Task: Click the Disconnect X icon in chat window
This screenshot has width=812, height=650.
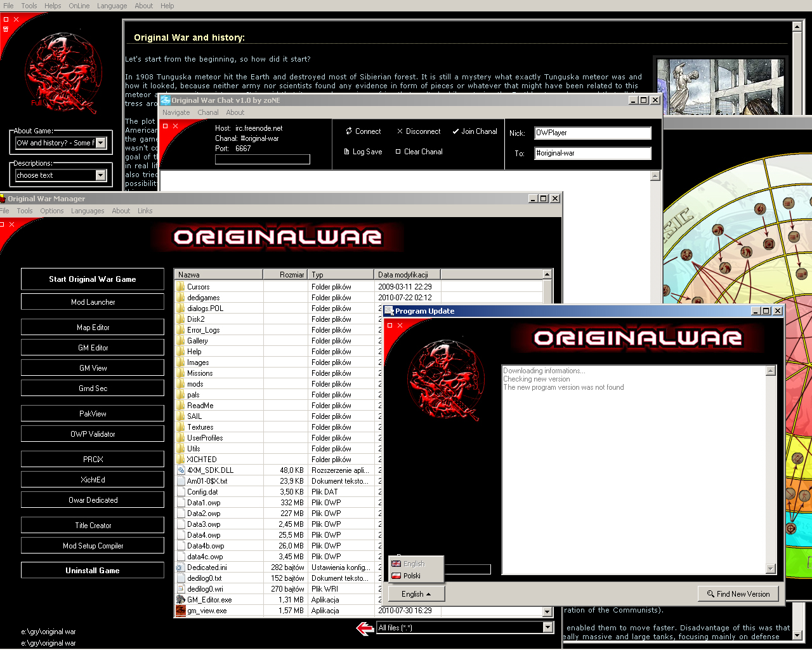Action: coord(400,131)
